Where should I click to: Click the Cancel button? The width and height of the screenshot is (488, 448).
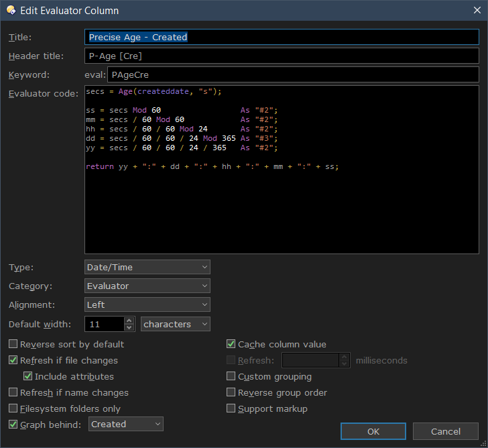pyautogui.click(x=445, y=431)
